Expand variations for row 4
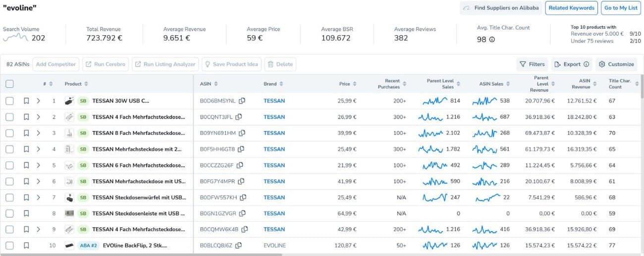 click(38, 149)
